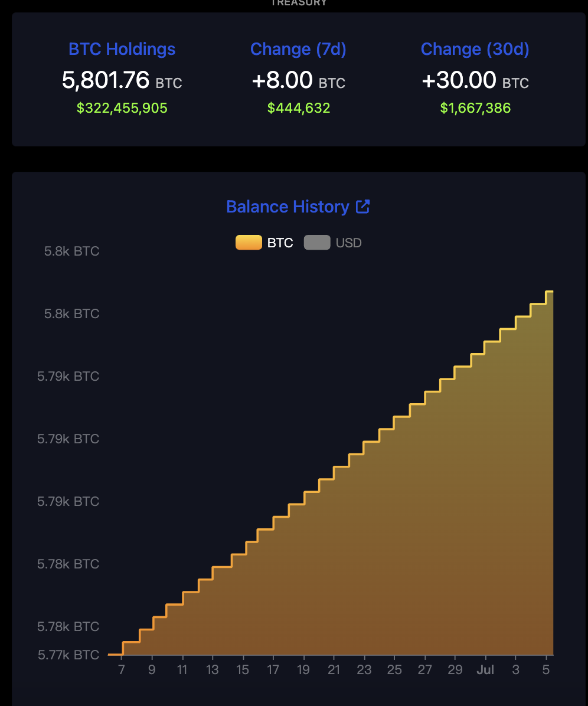The height and width of the screenshot is (706, 588).
Task: Click the $322,455,905 USD holdings amount
Action: coord(122,108)
